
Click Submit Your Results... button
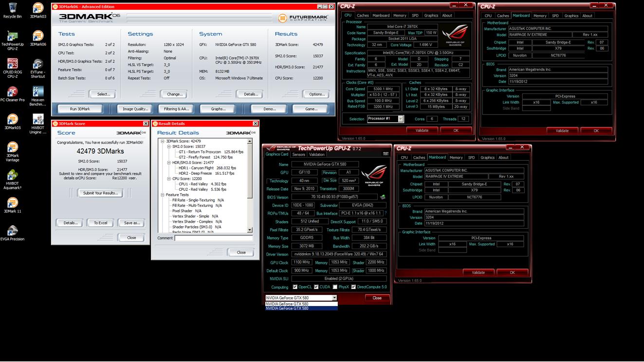[100, 193]
